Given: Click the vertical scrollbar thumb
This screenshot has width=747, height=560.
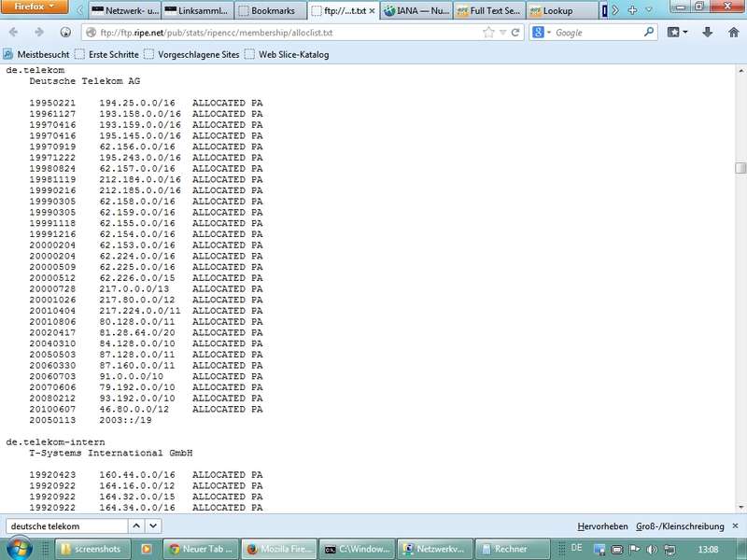Looking at the screenshot, I should tap(740, 168).
